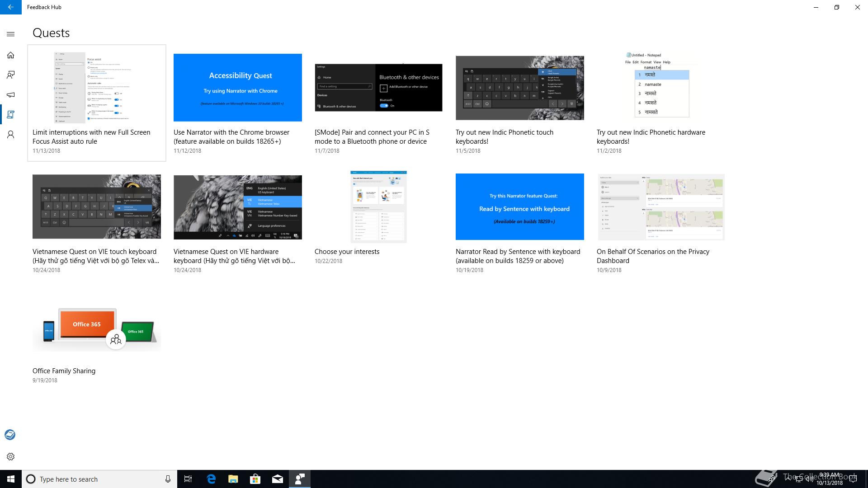Screen dimensions: 868x488
Task: Open Indic Phonetic touch keyboard thumbnail
Action: point(520,88)
